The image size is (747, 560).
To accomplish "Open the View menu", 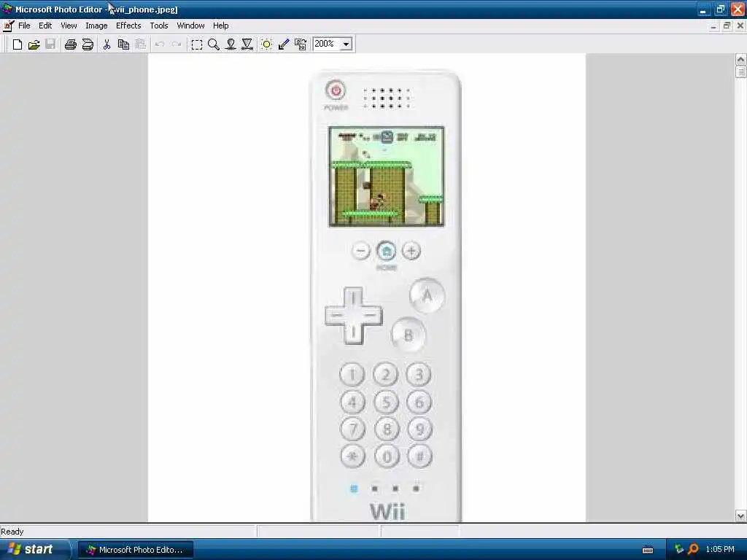I will pyautogui.click(x=69, y=26).
